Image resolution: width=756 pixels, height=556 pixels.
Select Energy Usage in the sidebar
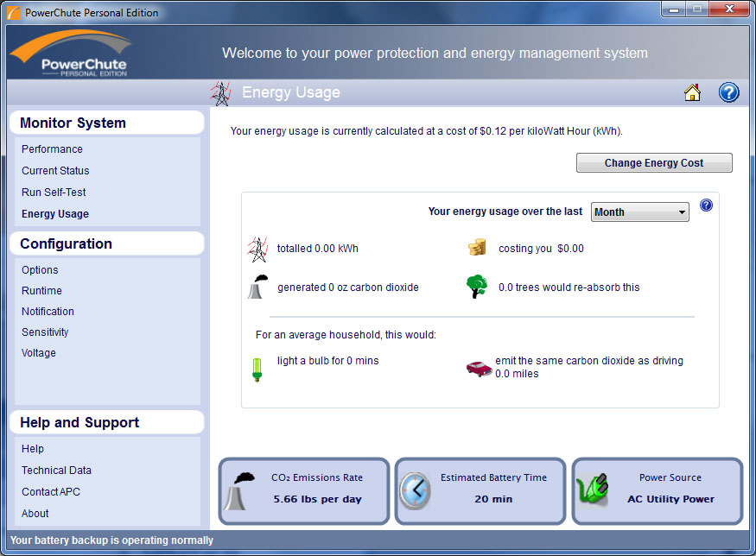(x=55, y=213)
